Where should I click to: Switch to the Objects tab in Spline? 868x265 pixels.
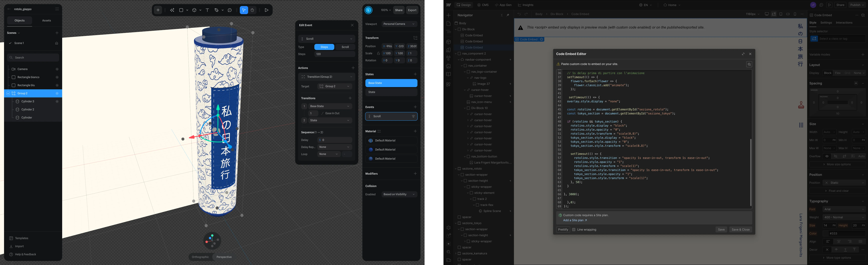(x=20, y=21)
